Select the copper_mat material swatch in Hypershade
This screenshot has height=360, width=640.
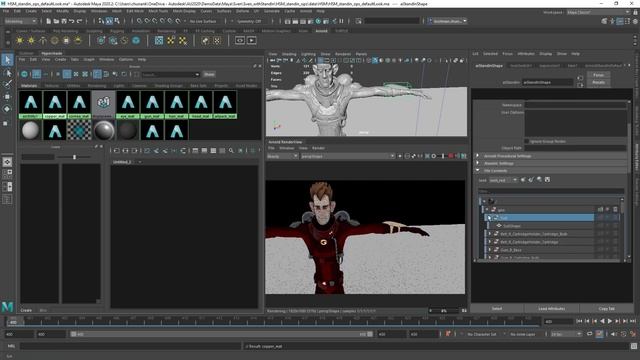(x=55, y=105)
